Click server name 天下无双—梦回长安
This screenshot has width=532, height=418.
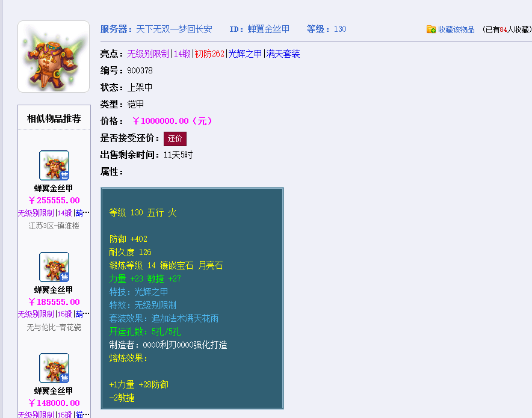[x=174, y=29]
